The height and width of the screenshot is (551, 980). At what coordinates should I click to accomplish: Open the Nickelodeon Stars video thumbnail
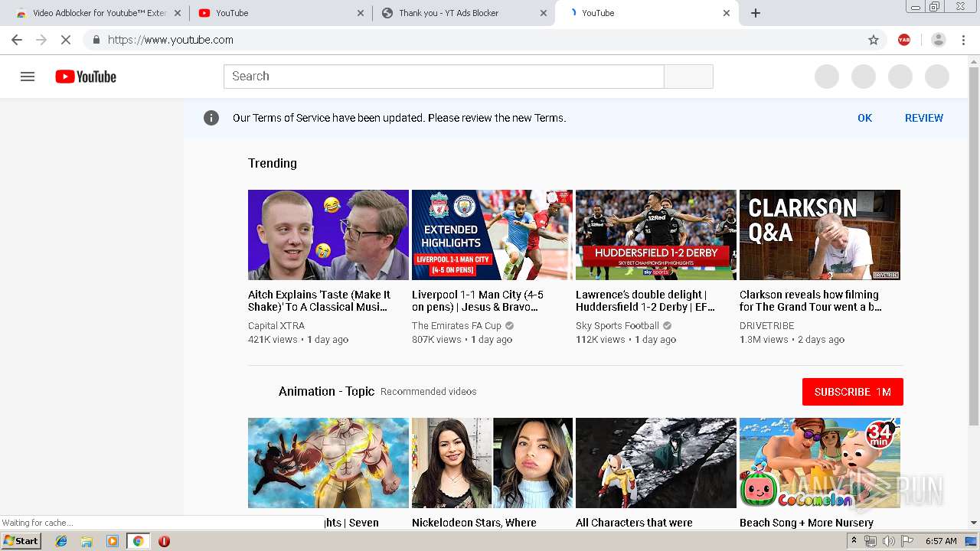492,463
